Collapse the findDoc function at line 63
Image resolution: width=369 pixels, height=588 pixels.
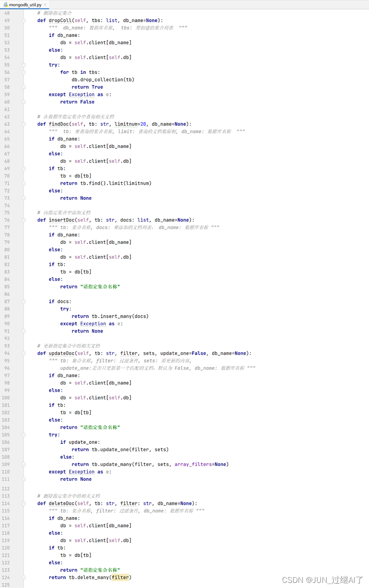coord(24,124)
